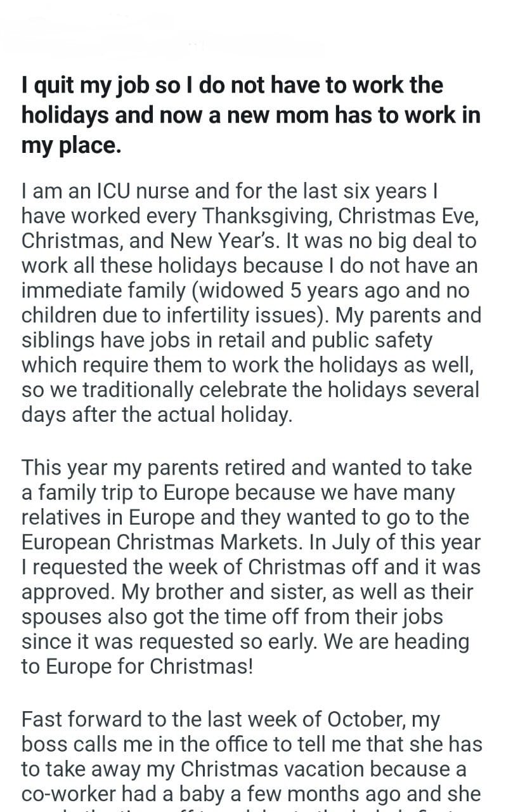Click the post title about quitting job
The height and width of the screenshot is (812, 506).
[x=250, y=115]
